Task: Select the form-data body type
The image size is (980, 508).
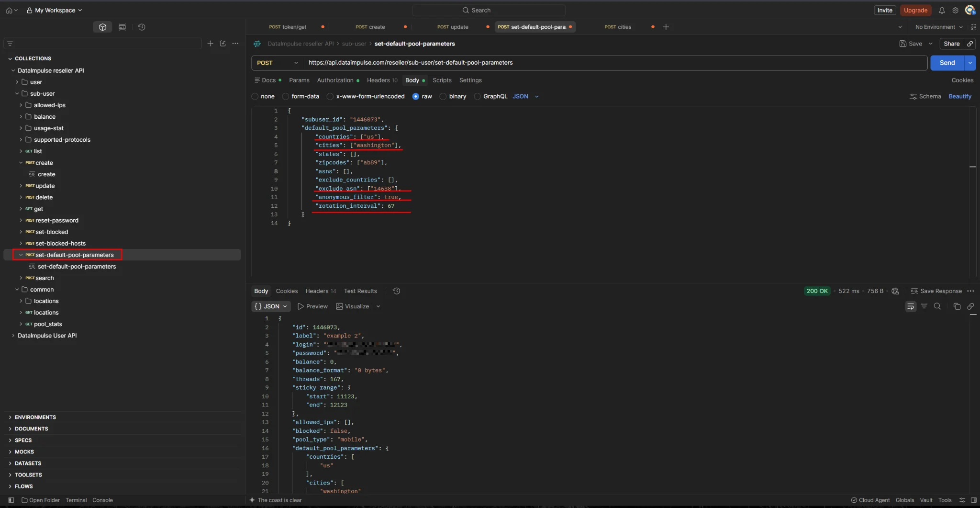Action: click(x=286, y=96)
